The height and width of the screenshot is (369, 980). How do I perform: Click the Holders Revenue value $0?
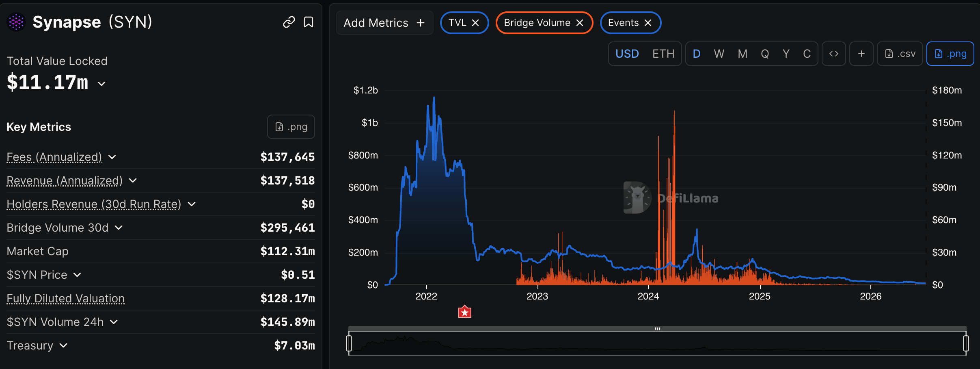pos(308,204)
